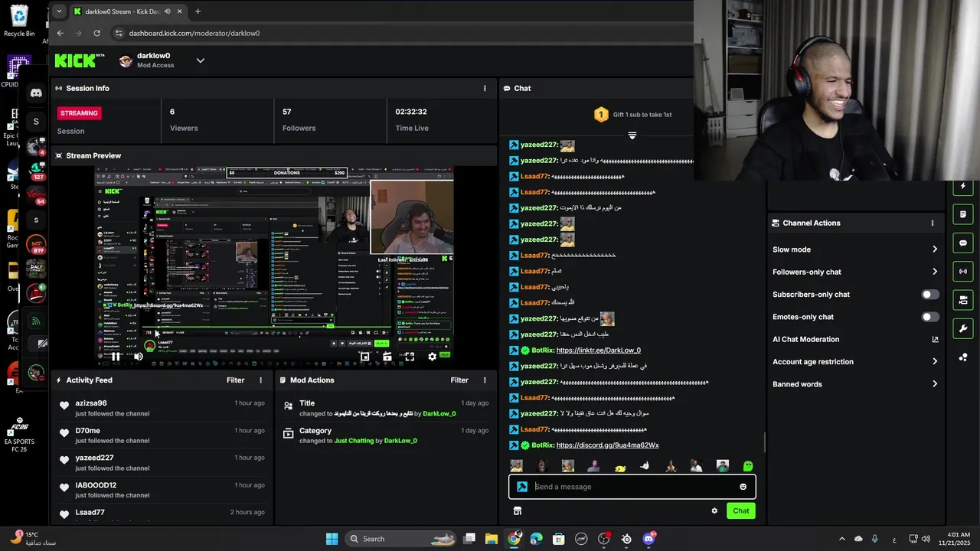
Task: Collapse chat pinned banner arrow
Action: click(x=632, y=135)
